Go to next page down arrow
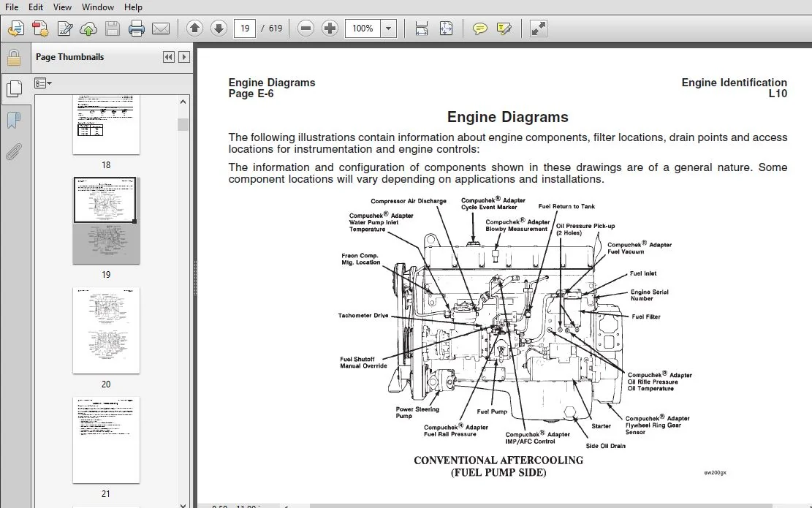Viewport: 812px width, 508px height. tap(219, 29)
